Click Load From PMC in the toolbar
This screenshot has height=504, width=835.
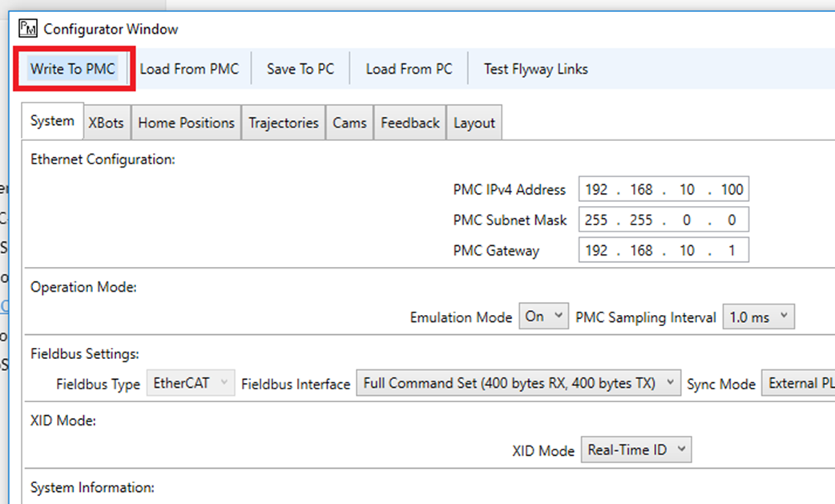coord(189,69)
